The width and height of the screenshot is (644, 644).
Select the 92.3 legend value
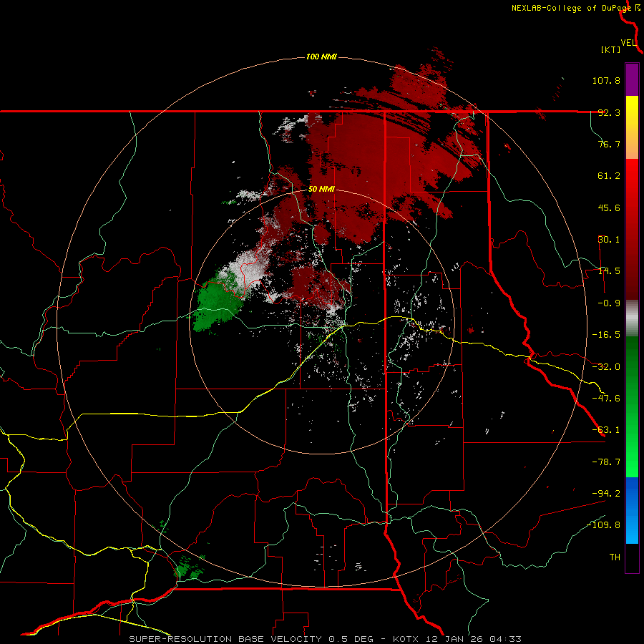pyautogui.click(x=609, y=112)
